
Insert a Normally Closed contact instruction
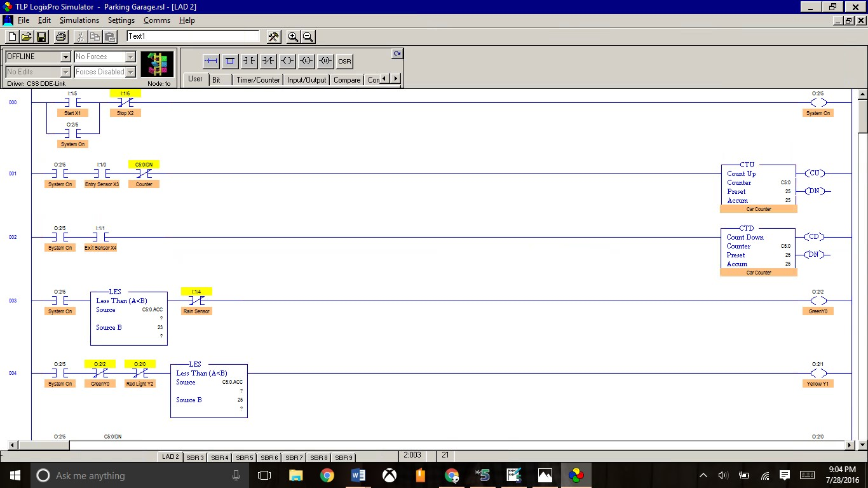click(x=268, y=61)
